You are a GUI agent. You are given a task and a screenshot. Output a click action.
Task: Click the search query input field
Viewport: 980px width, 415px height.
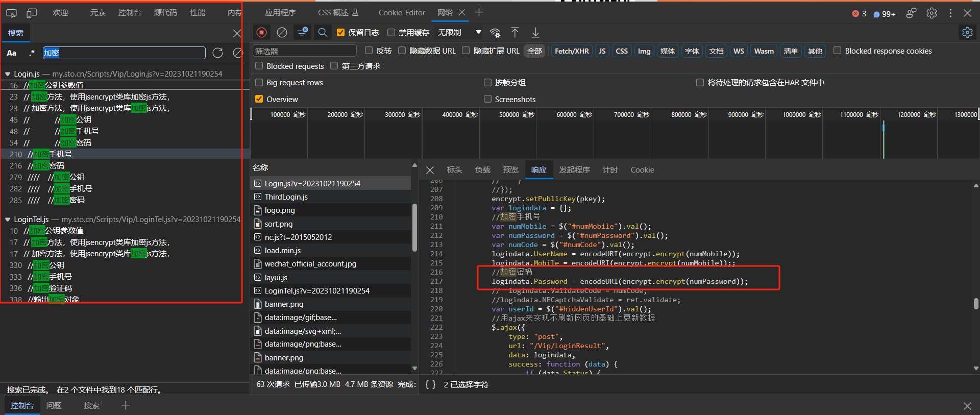point(124,53)
